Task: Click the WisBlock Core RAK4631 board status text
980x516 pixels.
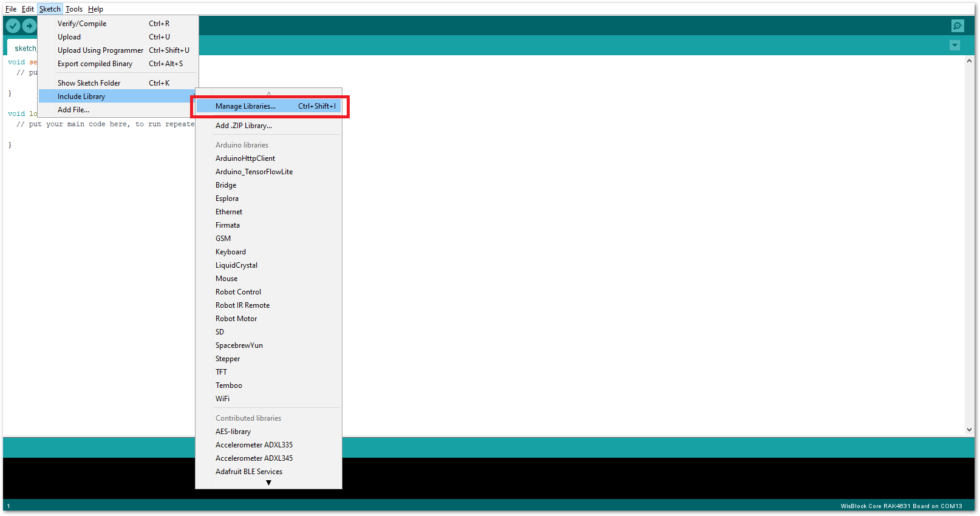Action: (901, 506)
